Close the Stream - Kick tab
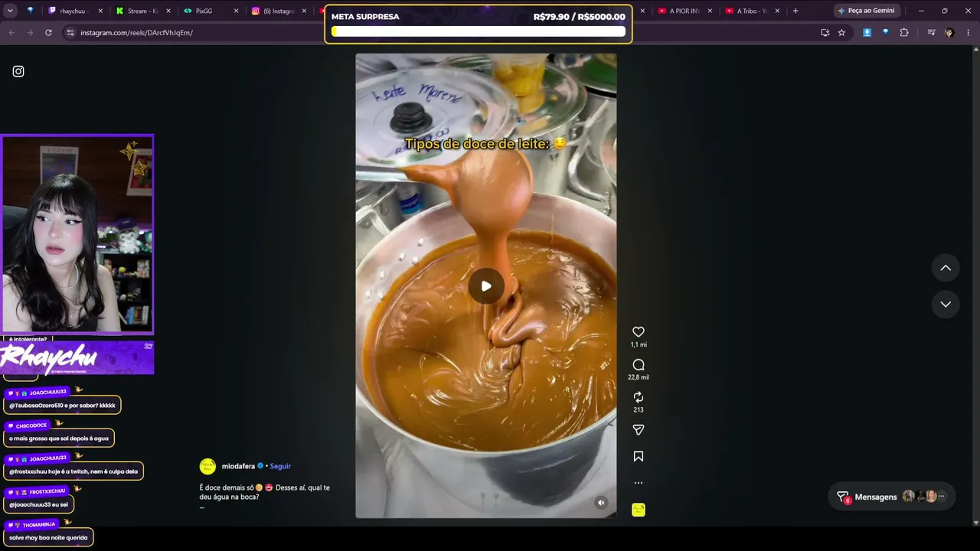The image size is (980, 551). click(168, 11)
